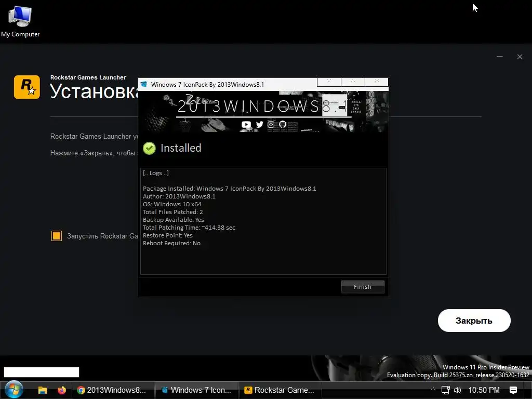The height and width of the screenshot is (399, 532).
Task: Minimize the Rockstar Games Launcher installer window
Action: [x=499, y=57]
